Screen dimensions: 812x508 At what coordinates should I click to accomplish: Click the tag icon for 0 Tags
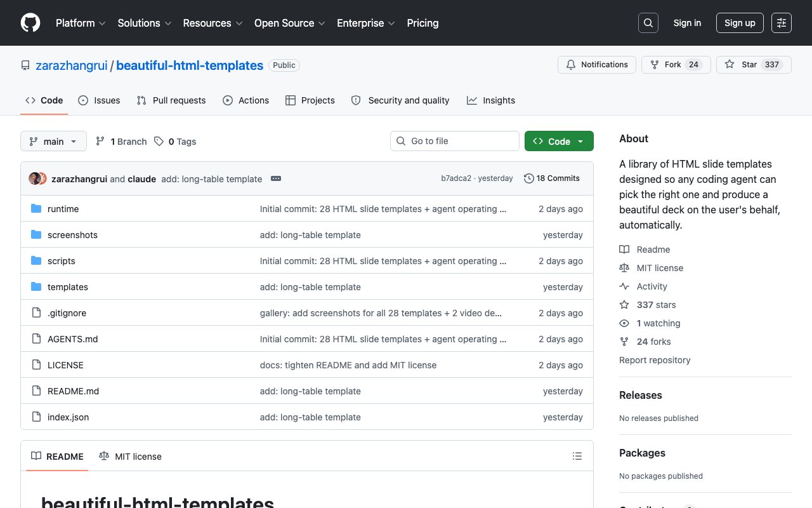pyautogui.click(x=159, y=142)
